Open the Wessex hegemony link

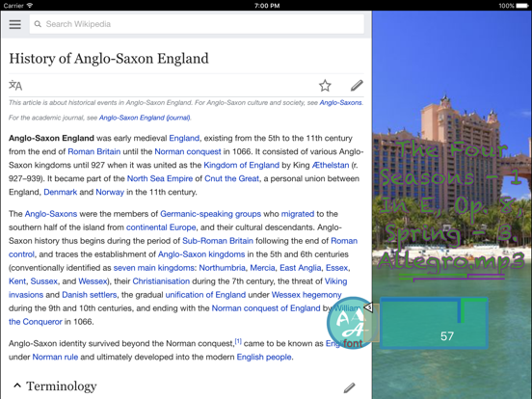[306, 295]
